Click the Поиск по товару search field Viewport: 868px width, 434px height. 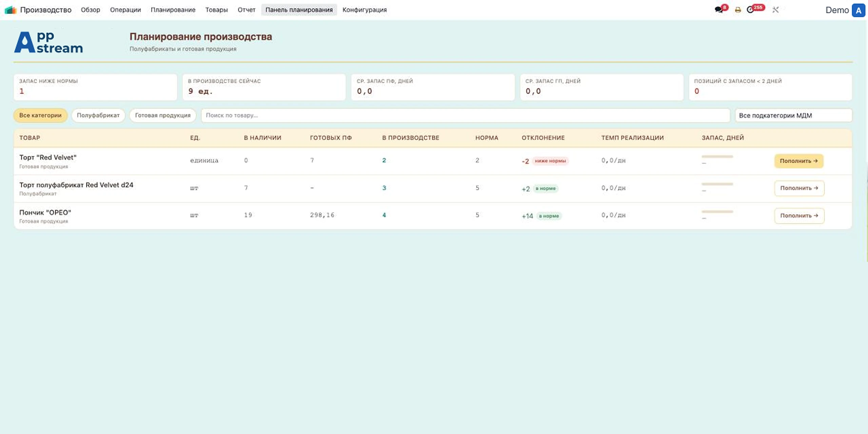(x=465, y=115)
